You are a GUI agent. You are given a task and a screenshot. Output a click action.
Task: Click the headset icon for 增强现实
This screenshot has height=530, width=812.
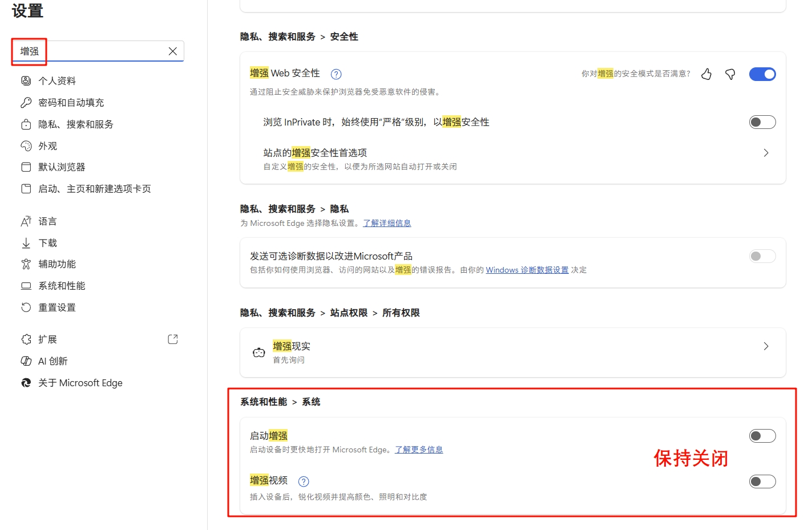pos(259,352)
